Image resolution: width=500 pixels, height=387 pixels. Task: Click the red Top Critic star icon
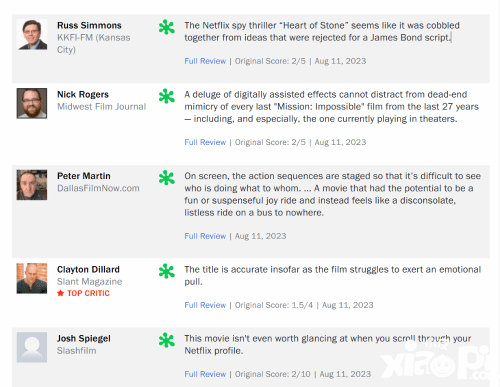click(60, 293)
